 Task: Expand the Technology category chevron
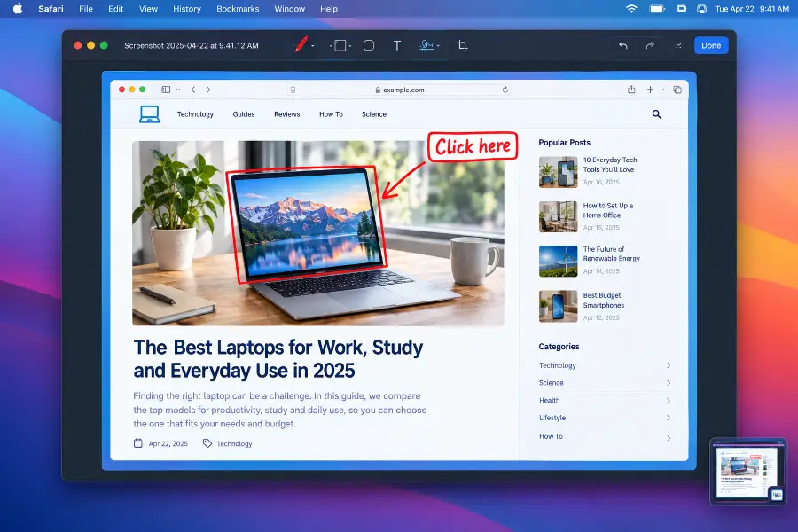(669, 365)
